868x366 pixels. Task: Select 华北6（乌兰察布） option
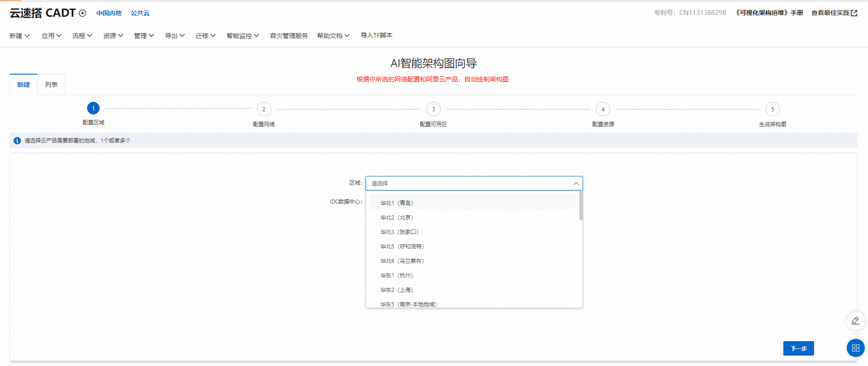[473, 261]
